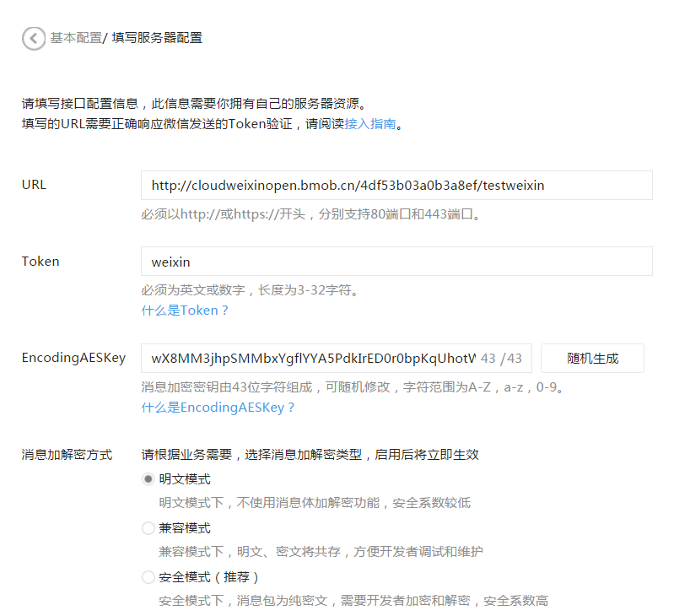Click into the URL input field
The image size is (690, 616).
pyautogui.click(x=396, y=186)
